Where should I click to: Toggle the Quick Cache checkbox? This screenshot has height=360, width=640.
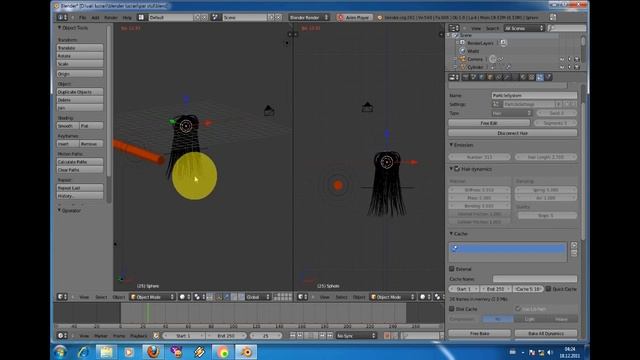[x=548, y=289]
